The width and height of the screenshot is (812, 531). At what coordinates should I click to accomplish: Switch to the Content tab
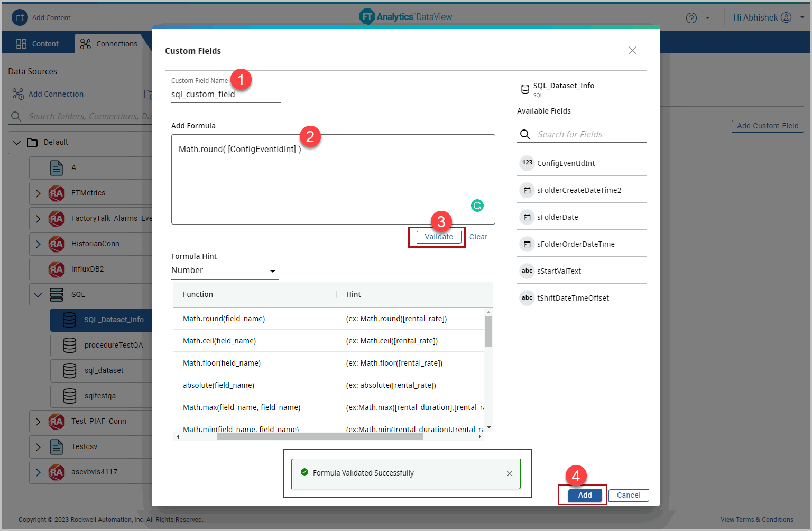(x=38, y=44)
